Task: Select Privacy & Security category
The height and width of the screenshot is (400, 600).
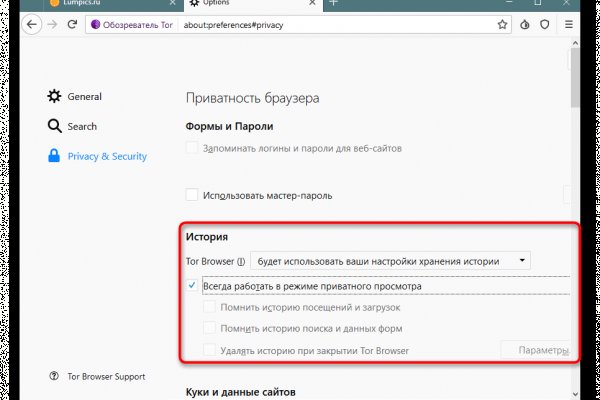Action: click(x=106, y=156)
